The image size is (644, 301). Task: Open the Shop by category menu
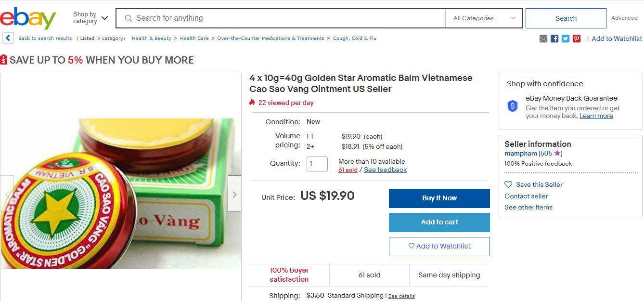coord(90,18)
